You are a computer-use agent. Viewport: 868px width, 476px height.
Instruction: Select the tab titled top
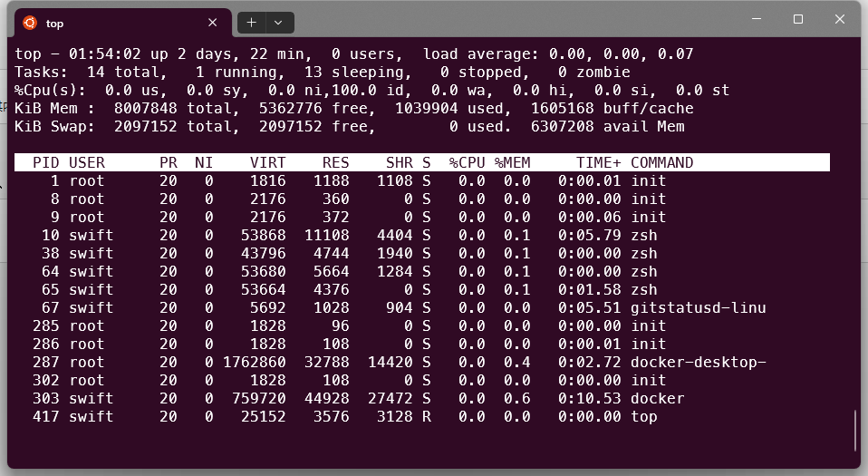tap(121, 23)
